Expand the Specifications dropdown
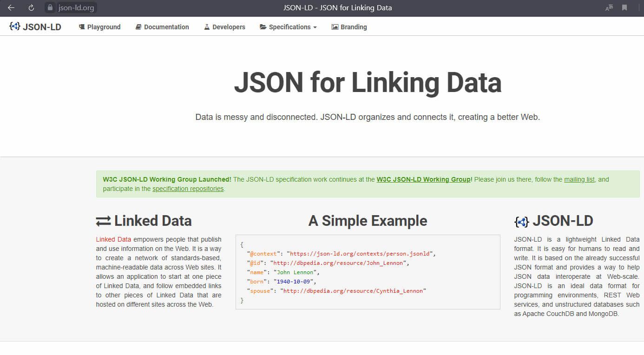 (288, 26)
